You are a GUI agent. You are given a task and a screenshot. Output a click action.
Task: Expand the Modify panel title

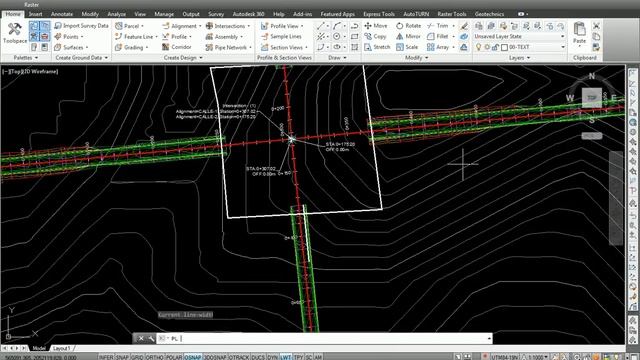click(x=416, y=58)
